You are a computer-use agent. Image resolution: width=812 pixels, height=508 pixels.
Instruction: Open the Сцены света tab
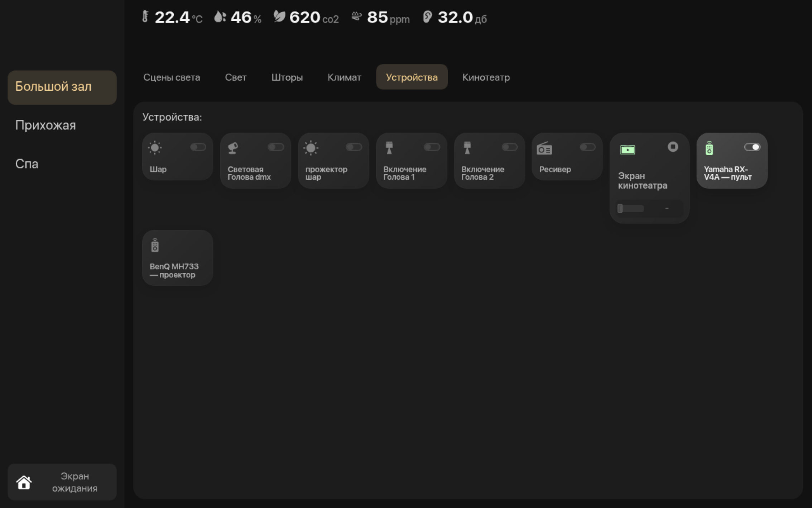[x=172, y=77]
